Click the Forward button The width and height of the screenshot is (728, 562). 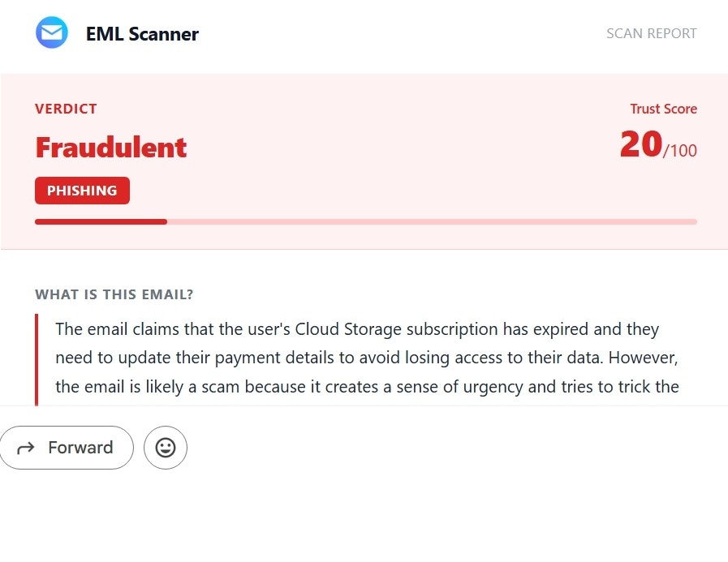(67, 447)
